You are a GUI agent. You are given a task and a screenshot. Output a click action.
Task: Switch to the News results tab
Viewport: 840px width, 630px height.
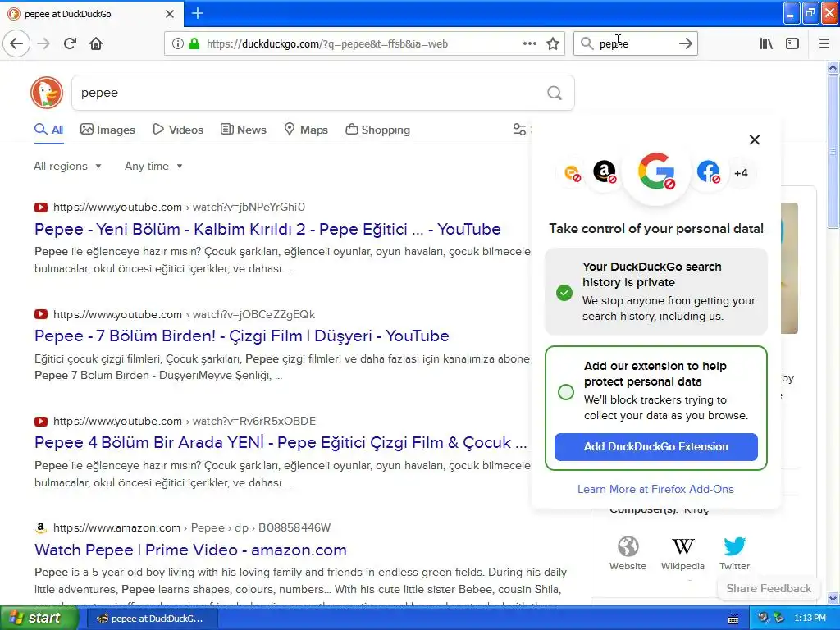[244, 130]
